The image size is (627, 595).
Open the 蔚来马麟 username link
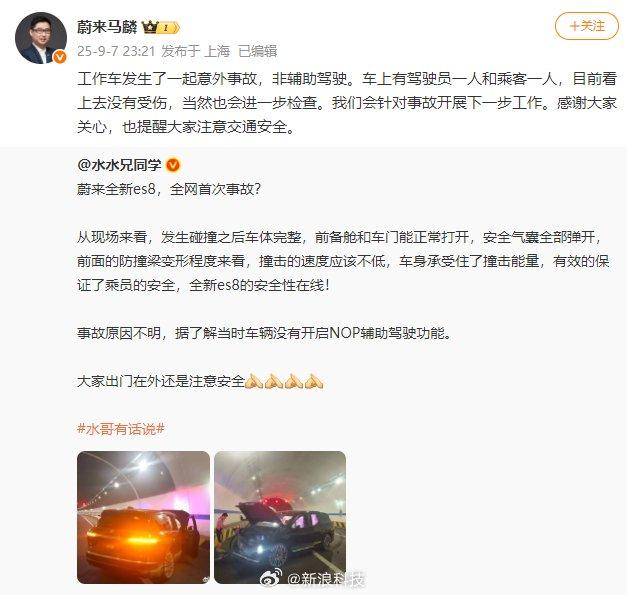107,27
